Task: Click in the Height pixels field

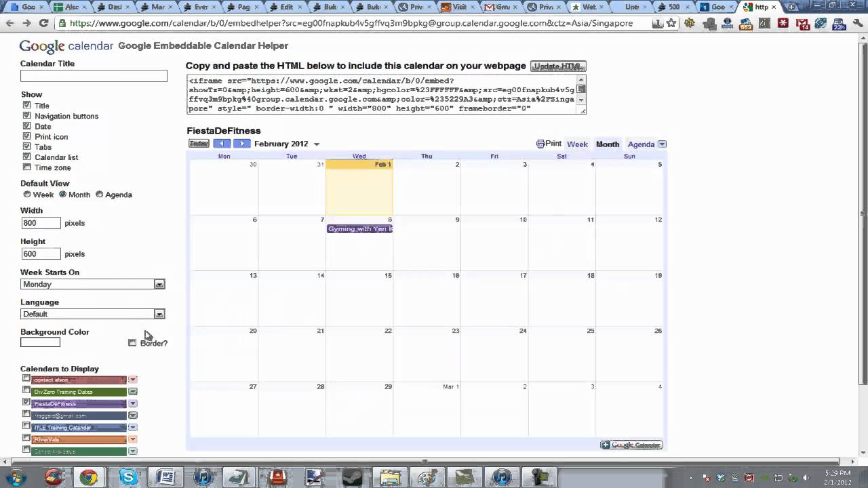Action: pyautogui.click(x=41, y=253)
